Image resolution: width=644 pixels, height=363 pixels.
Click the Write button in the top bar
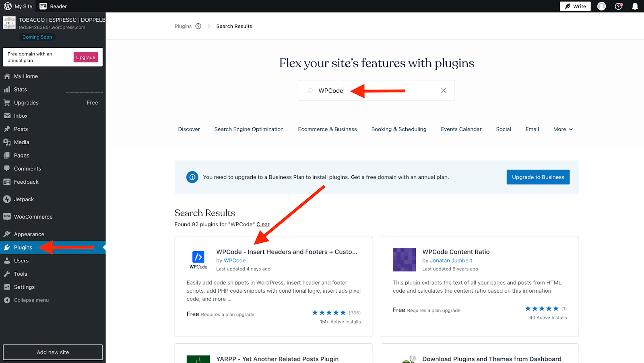pos(575,6)
